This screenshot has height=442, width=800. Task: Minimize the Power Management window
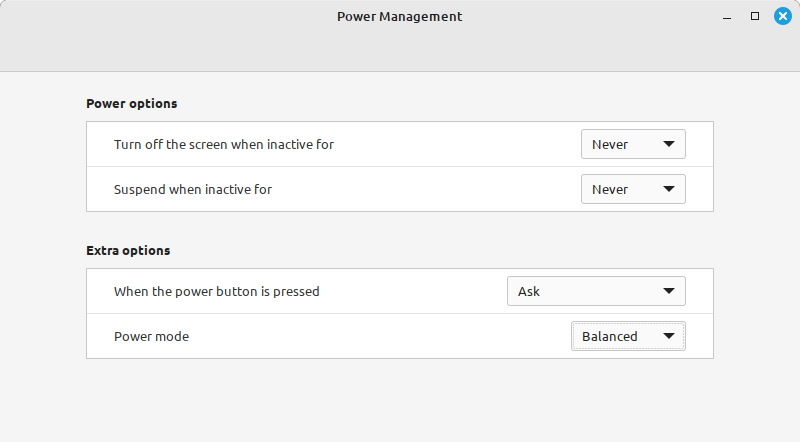click(727, 17)
